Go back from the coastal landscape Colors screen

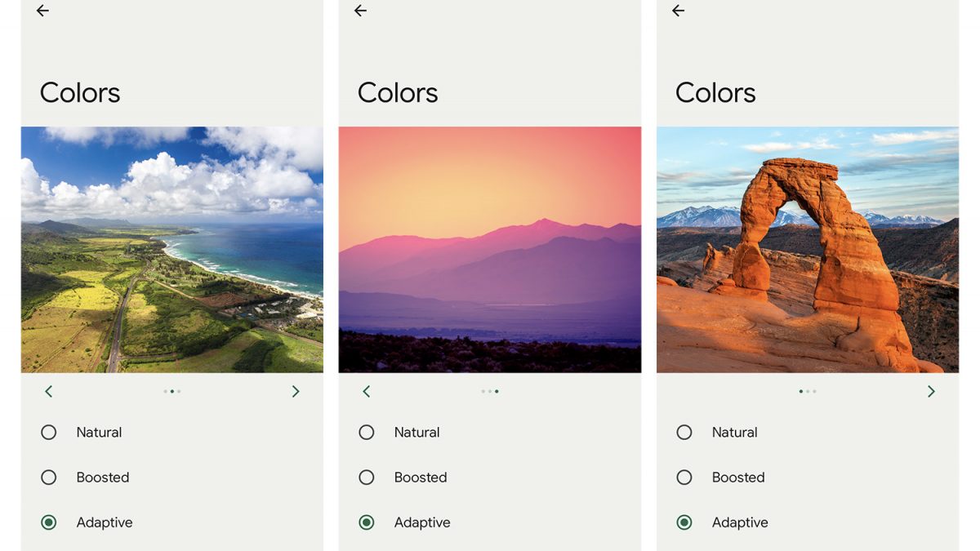pyautogui.click(x=42, y=11)
